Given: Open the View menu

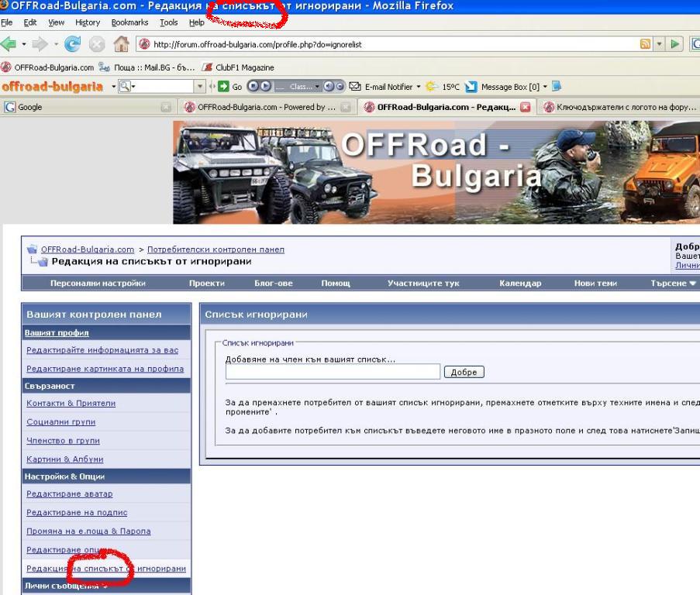Looking at the screenshot, I should pyautogui.click(x=57, y=22).
